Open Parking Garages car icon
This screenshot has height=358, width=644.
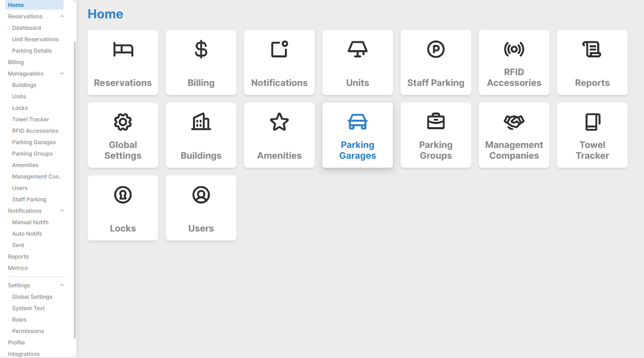[x=357, y=122]
